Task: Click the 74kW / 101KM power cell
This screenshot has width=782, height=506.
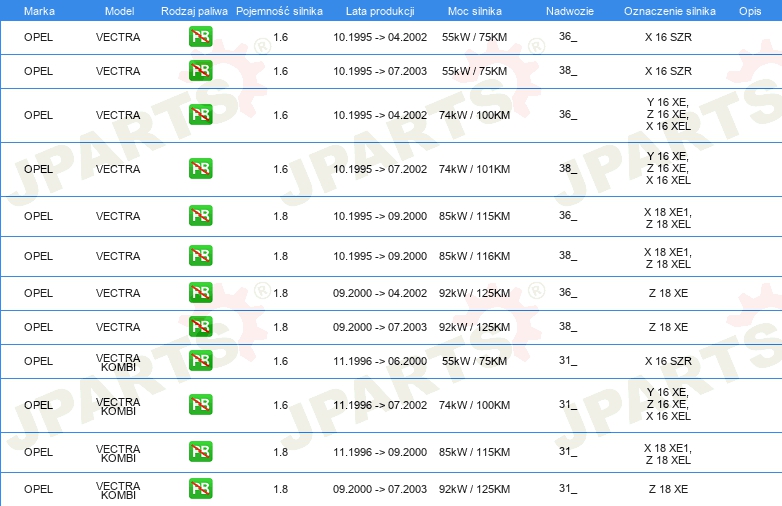Action: (x=474, y=169)
